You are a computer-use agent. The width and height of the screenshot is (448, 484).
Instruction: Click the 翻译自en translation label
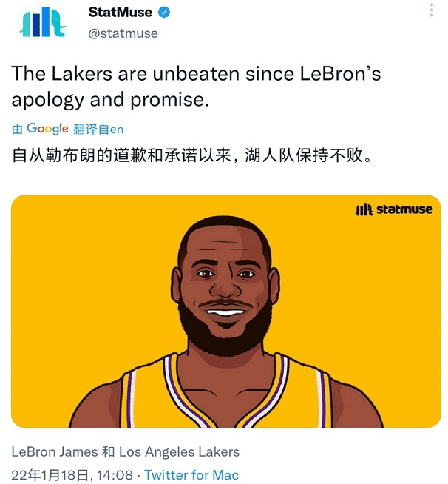click(x=98, y=130)
